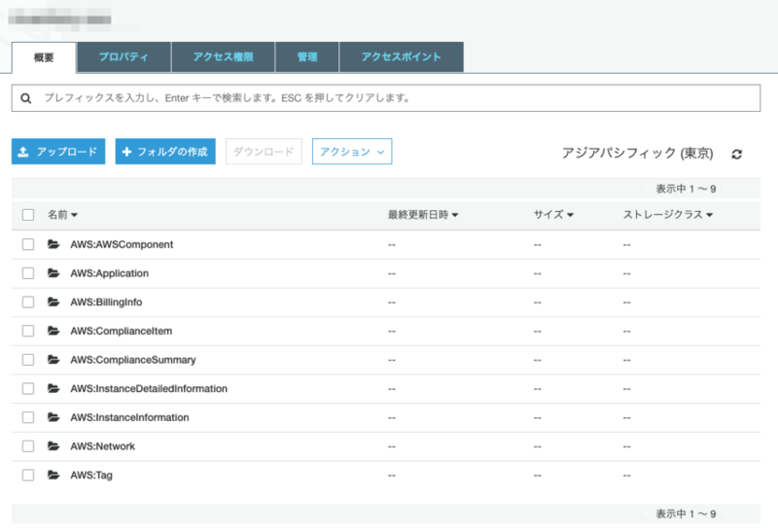Check the AWS:AWSComponent row checkbox
Viewport: 778px width, 532px height.
tap(28, 244)
